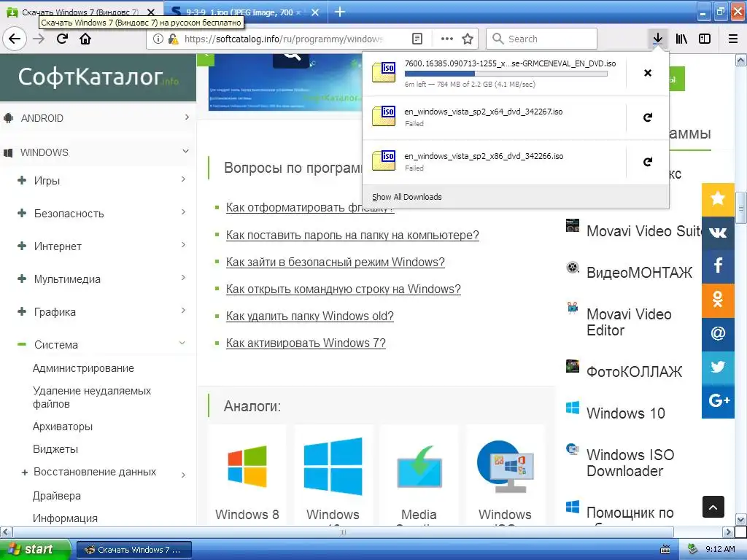The height and width of the screenshot is (560, 747).
Task: Click the vertical scrollbar down arrow
Action: pyautogui.click(x=741, y=519)
